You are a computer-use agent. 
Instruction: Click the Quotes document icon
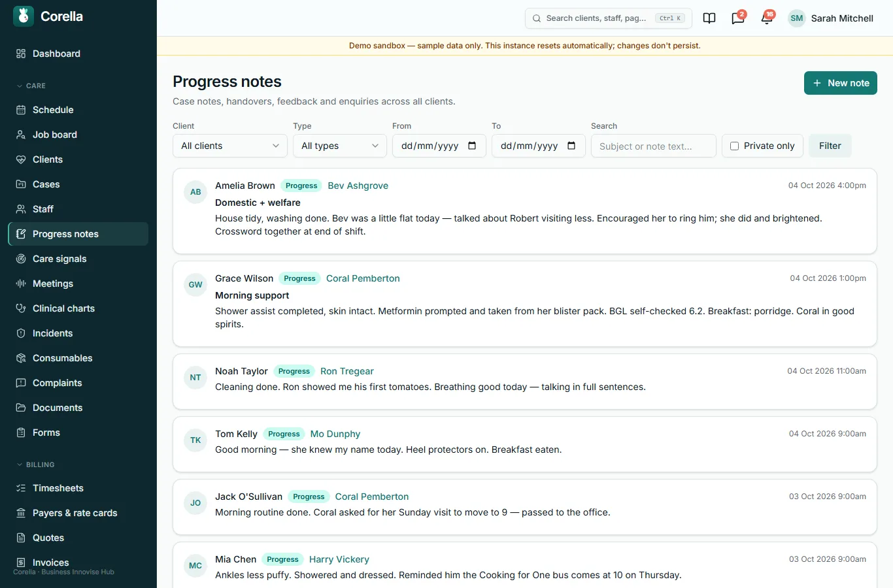click(21, 538)
